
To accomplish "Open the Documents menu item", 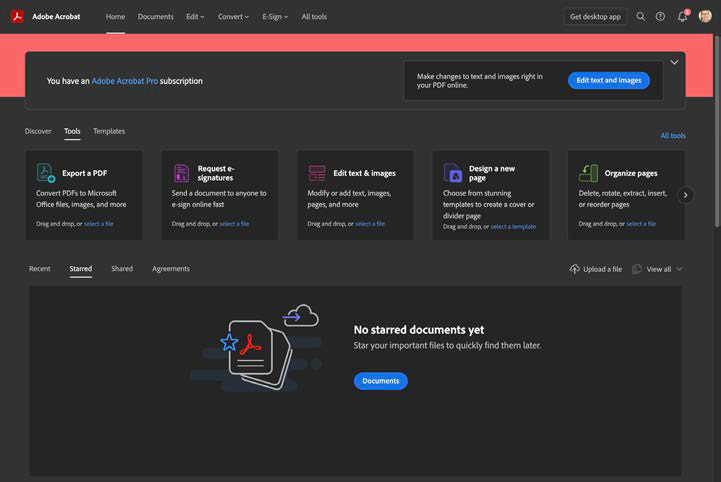I will click(155, 17).
